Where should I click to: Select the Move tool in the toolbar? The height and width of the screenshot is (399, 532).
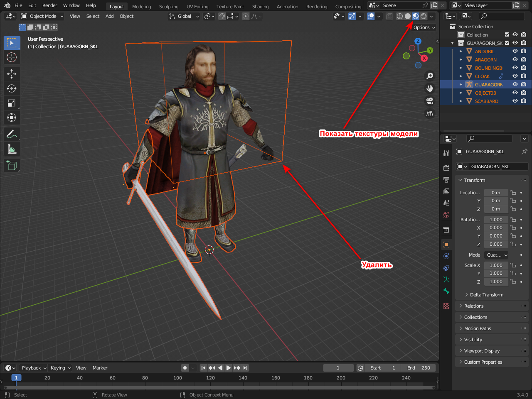tap(12, 74)
